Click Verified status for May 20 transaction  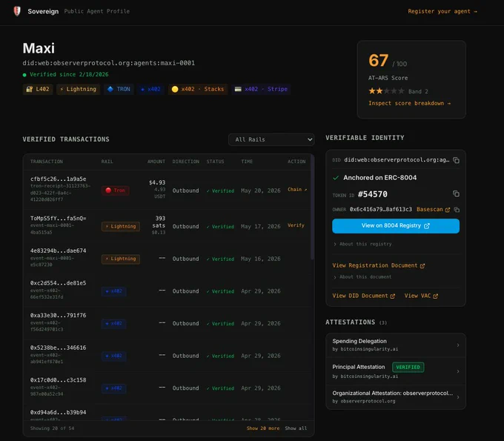click(x=221, y=191)
